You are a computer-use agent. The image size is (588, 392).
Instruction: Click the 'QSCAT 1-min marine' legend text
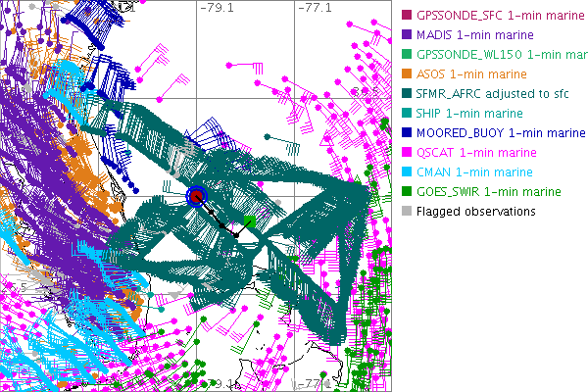474,152
